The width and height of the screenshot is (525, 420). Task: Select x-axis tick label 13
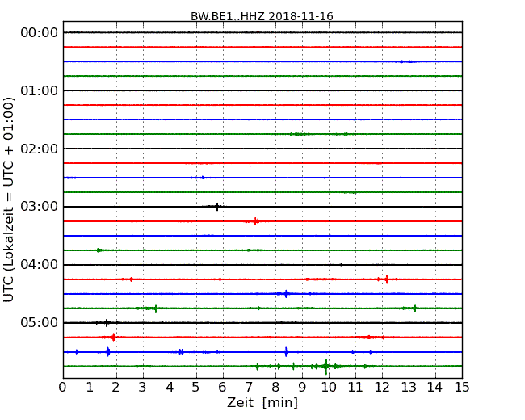pos(409,388)
